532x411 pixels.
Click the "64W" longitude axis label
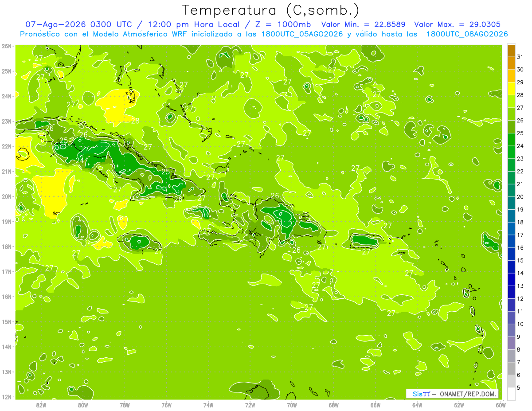point(417,405)
